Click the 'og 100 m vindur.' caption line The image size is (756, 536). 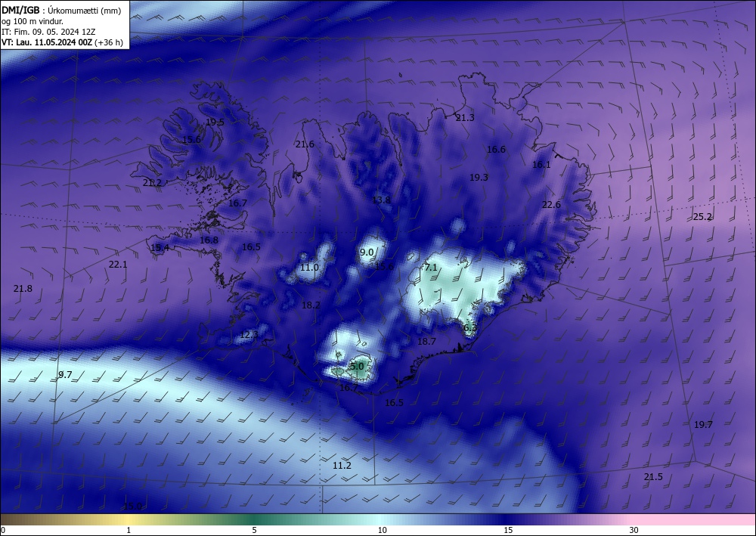tap(33, 21)
